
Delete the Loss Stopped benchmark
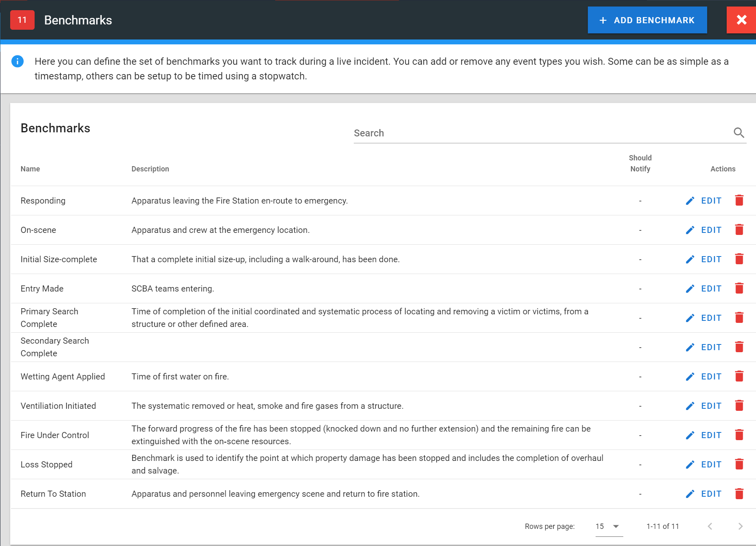click(739, 464)
